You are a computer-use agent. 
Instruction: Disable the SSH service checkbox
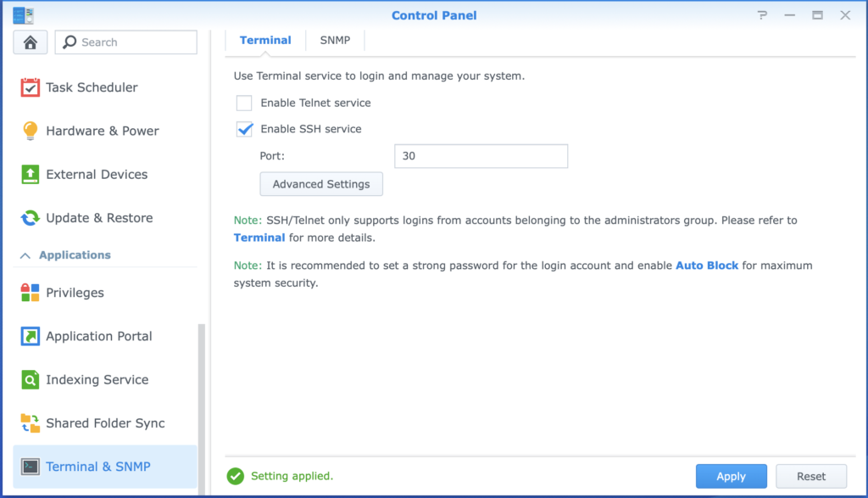(244, 129)
